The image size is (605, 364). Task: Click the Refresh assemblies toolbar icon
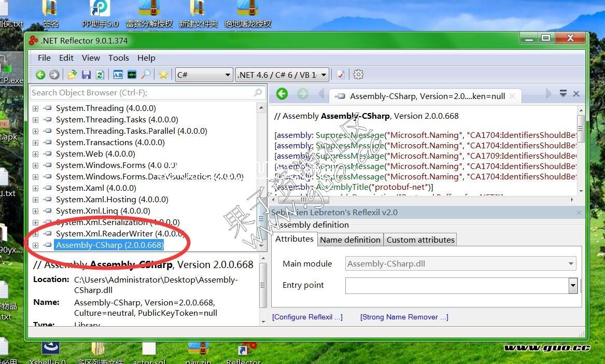(x=100, y=75)
